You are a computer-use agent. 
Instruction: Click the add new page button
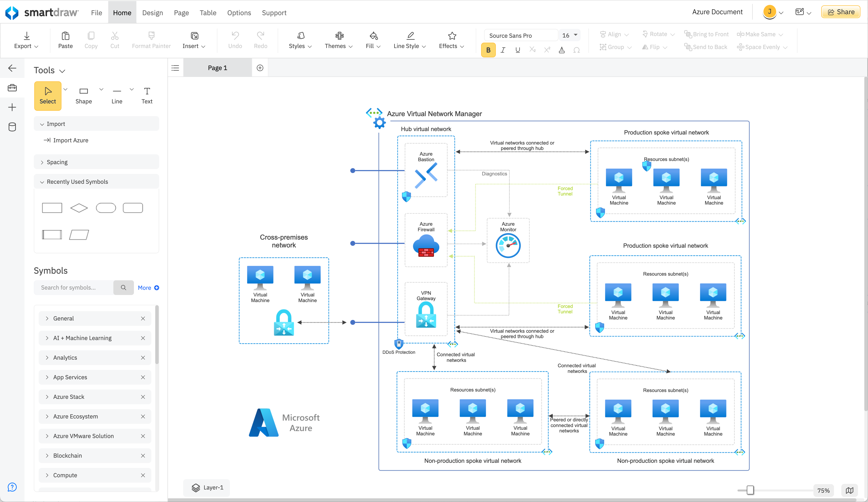click(259, 68)
